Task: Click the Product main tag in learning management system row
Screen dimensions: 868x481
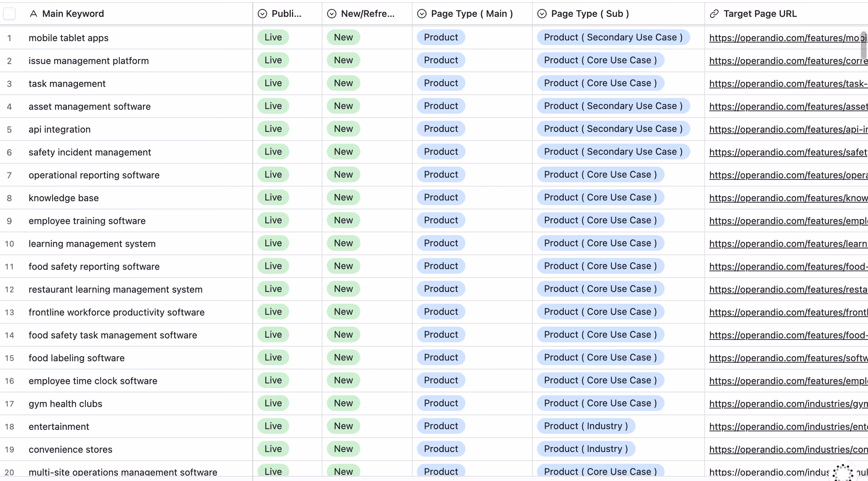Action: (x=441, y=243)
